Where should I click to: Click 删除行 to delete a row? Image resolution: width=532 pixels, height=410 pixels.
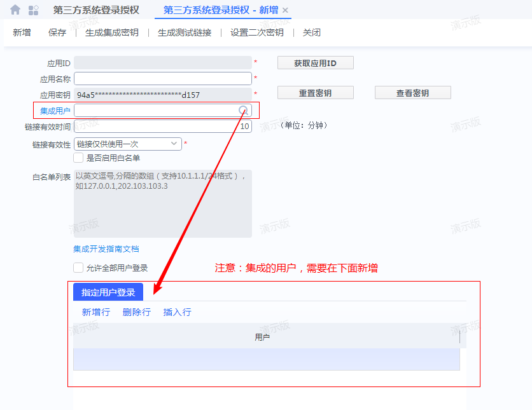(x=136, y=312)
